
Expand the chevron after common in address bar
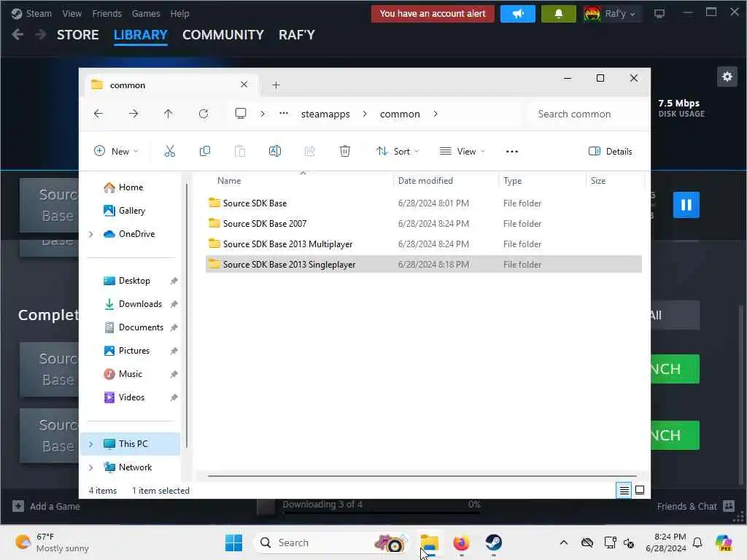pyautogui.click(x=436, y=114)
